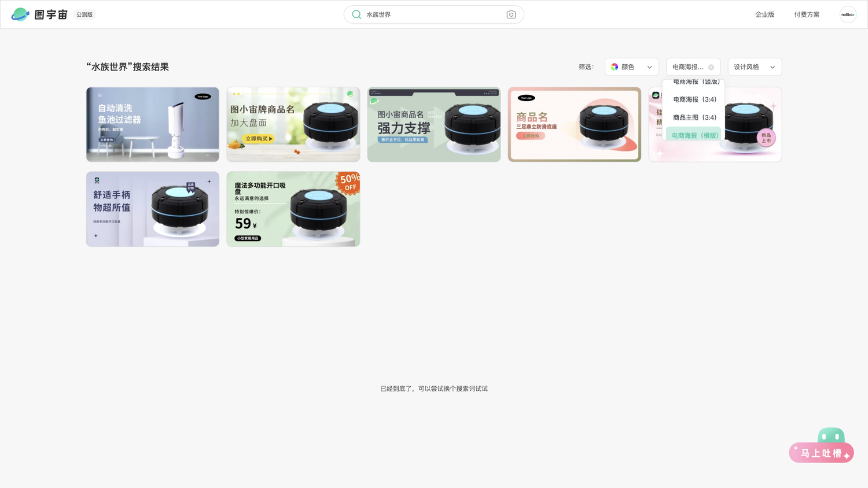Open the 三足鼎立防滑底座 template
868x488 pixels.
(575, 124)
